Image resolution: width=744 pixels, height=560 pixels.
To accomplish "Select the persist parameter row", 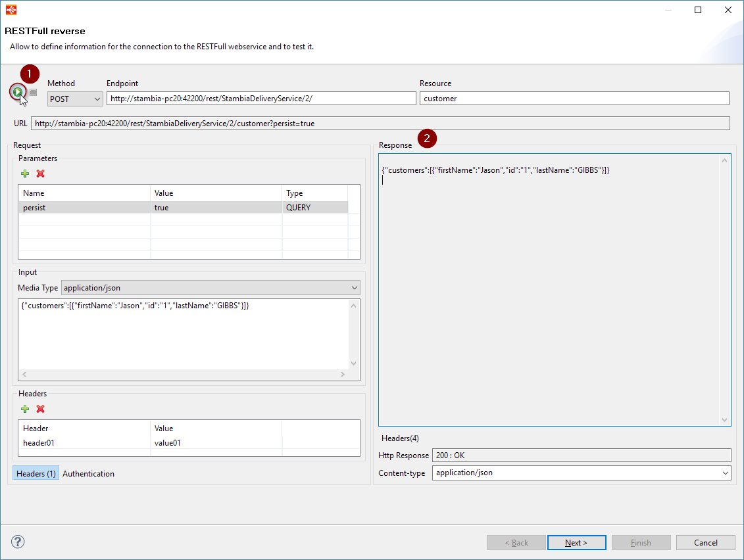I will 84,207.
